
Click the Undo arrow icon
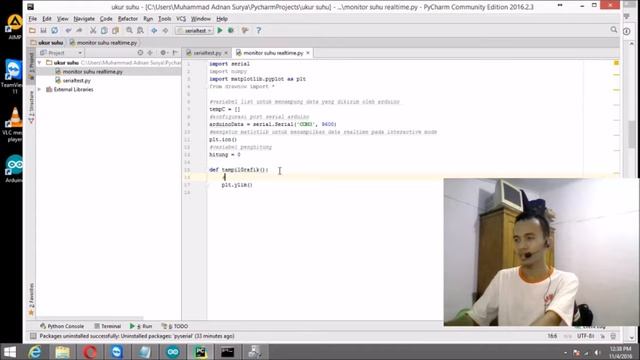coord(68,31)
